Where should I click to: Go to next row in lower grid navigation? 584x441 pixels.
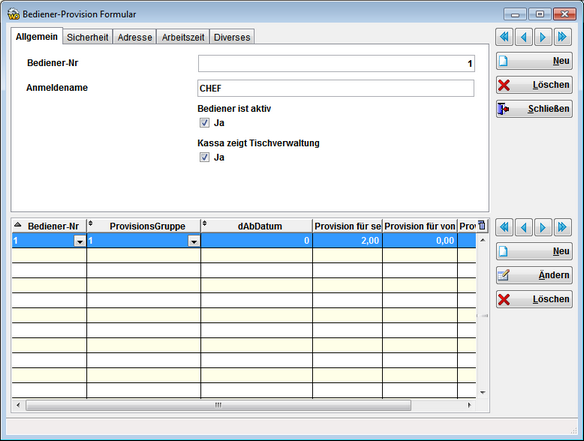[543, 227]
